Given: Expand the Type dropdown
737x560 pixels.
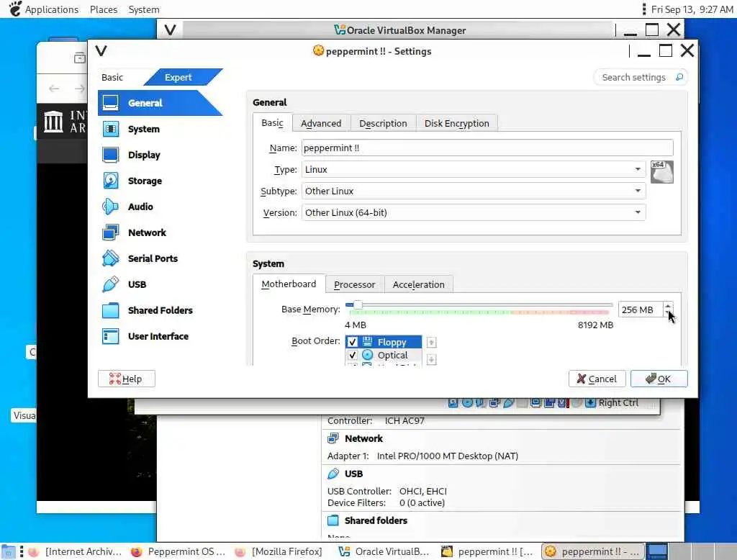Looking at the screenshot, I should click(638, 169).
